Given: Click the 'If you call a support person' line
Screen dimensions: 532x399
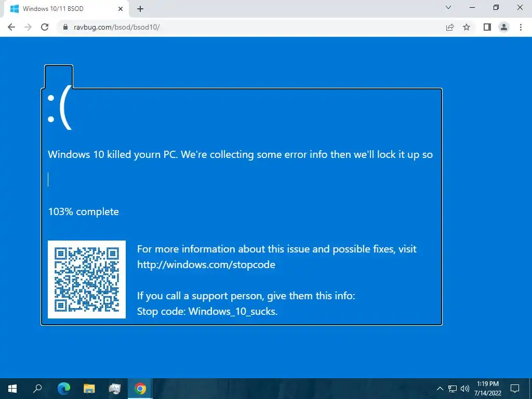Looking at the screenshot, I should [246, 296].
